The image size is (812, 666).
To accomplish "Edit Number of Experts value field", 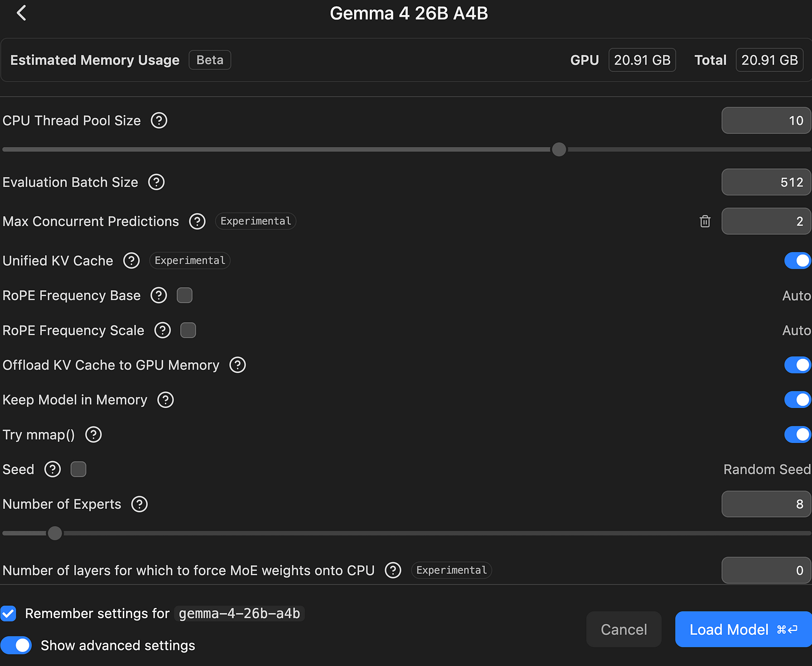I will [x=766, y=504].
